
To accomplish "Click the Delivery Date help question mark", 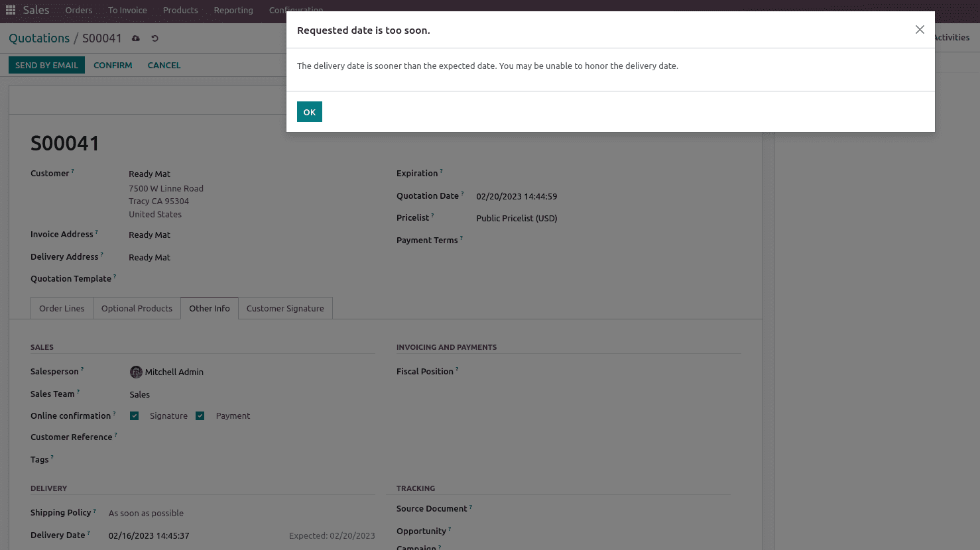I will point(89,533).
